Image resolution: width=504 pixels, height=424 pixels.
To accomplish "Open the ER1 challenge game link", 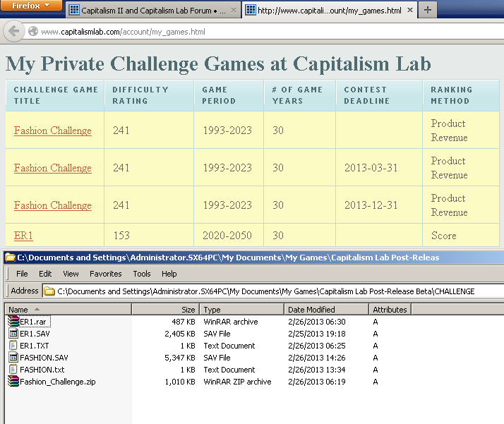I will [x=23, y=236].
